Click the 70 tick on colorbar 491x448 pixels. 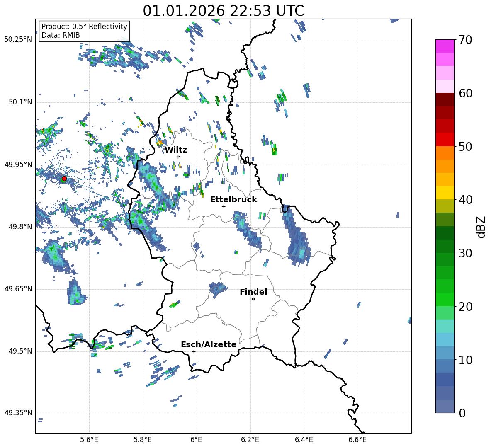pos(465,40)
